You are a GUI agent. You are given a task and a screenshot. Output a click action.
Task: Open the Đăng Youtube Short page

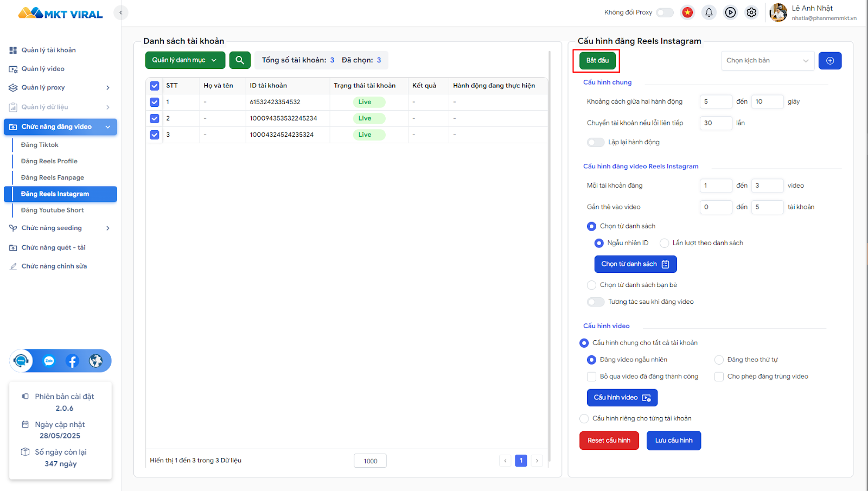(x=52, y=211)
